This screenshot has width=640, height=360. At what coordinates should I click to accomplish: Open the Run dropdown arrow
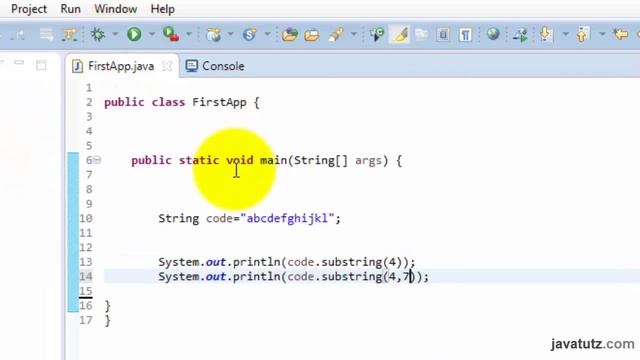[152, 34]
